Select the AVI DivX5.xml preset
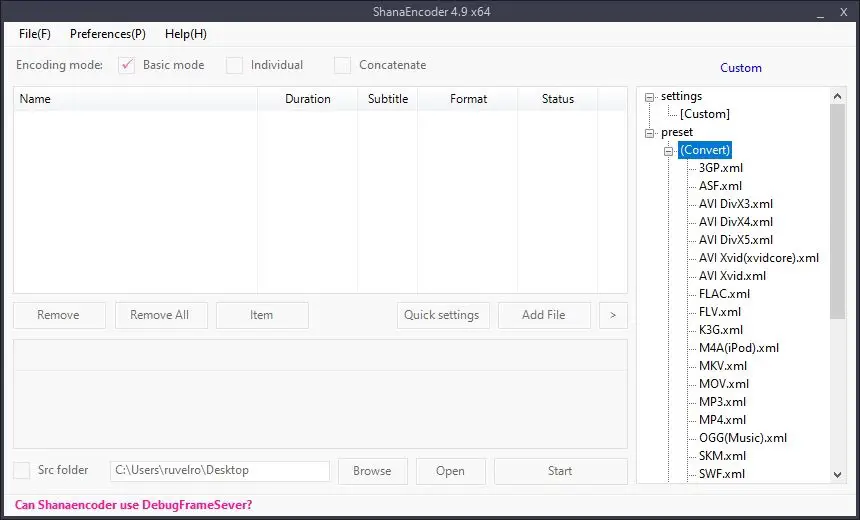The image size is (860, 520). [x=735, y=240]
